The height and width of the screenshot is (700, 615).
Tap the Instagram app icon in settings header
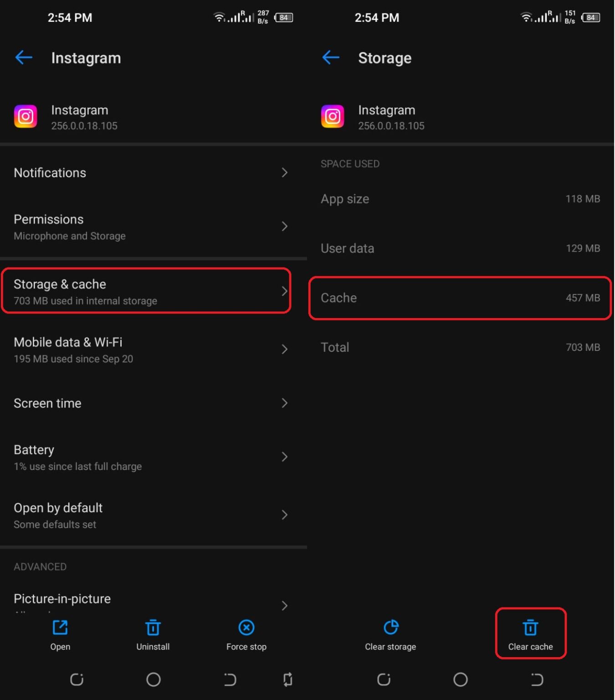click(x=26, y=116)
